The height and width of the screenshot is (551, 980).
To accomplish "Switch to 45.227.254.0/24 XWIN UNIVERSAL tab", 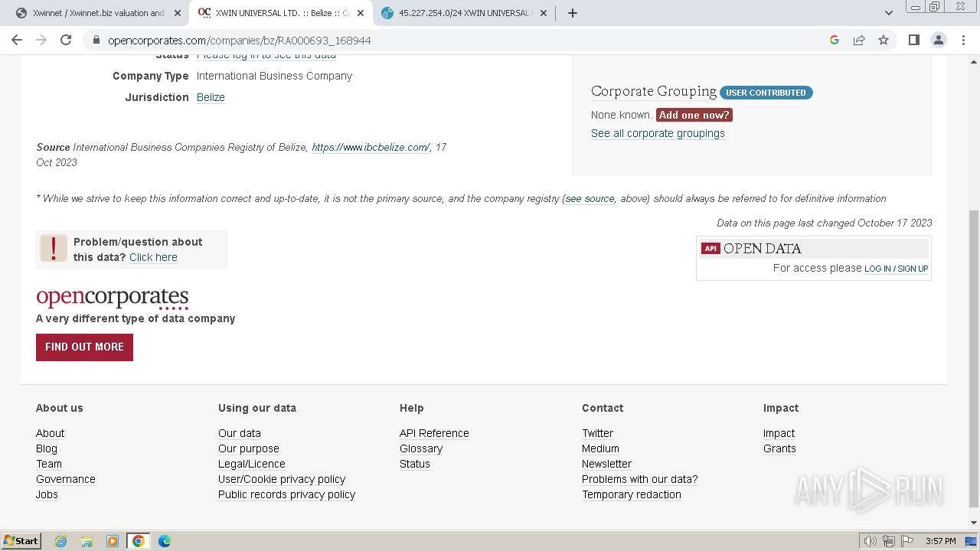I will (x=464, y=13).
